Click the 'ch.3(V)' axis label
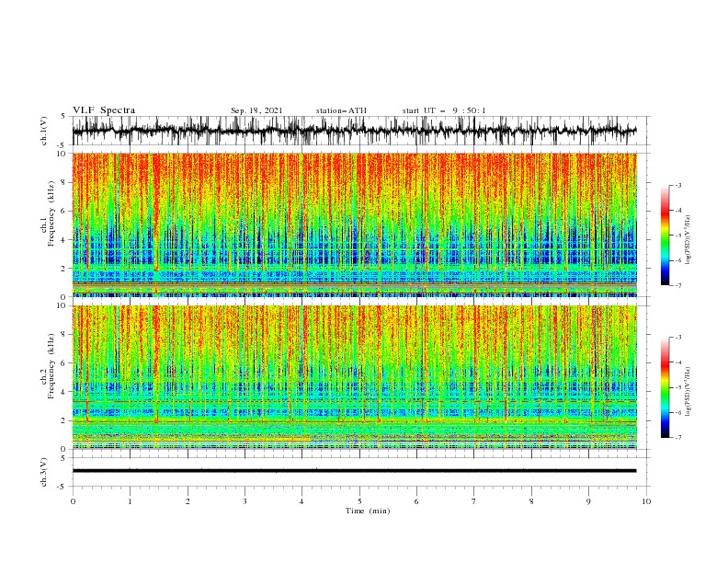The height and width of the screenshot is (563, 728). (44, 472)
